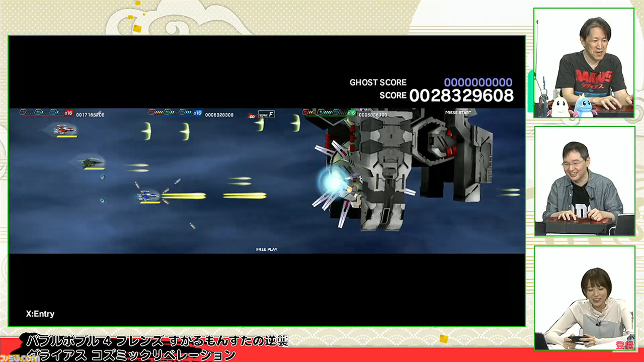Image resolution: width=644 pixels, height=362 pixels.
Task: Click player one weapon power gauge
Action: pyautogui.click(x=42, y=113)
